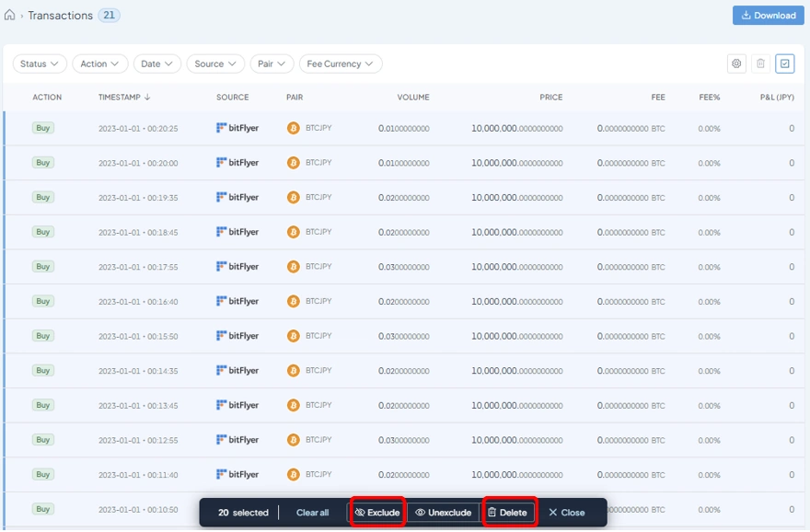Image resolution: width=810 pixels, height=532 pixels.
Task: Open the Fee Currency filter dropdown
Action: point(341,64)
